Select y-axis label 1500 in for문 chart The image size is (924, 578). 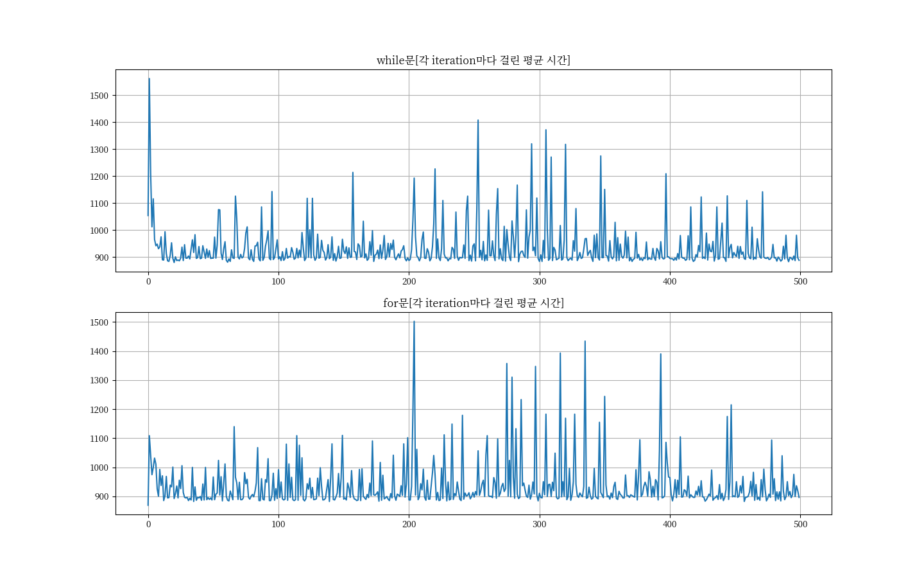click(x=99, y=322)
